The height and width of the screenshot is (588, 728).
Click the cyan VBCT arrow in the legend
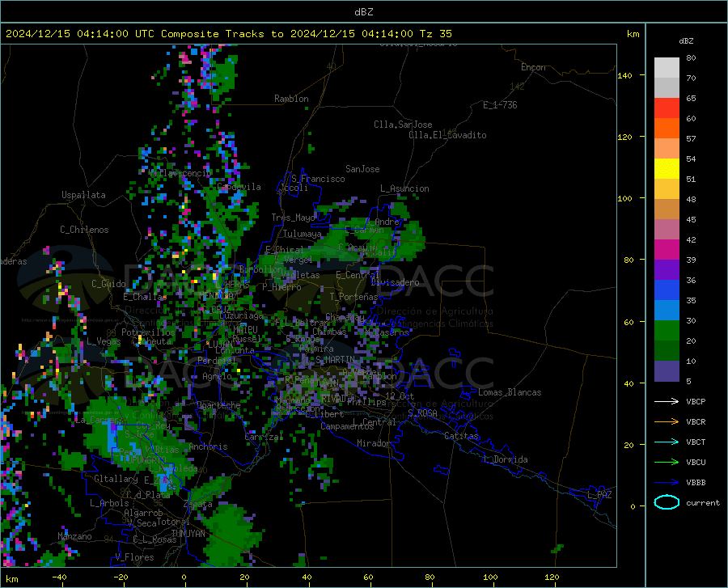click(x=667, y=442)
